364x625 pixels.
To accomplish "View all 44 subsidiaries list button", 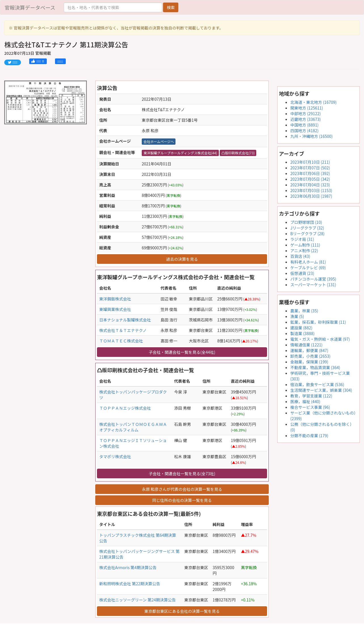I will pos(182,352).
